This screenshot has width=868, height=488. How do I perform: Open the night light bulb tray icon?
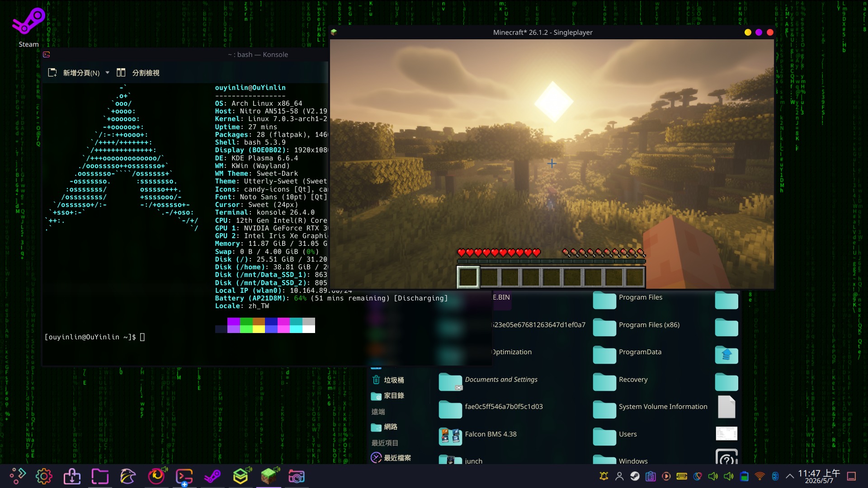coord(698,476)
